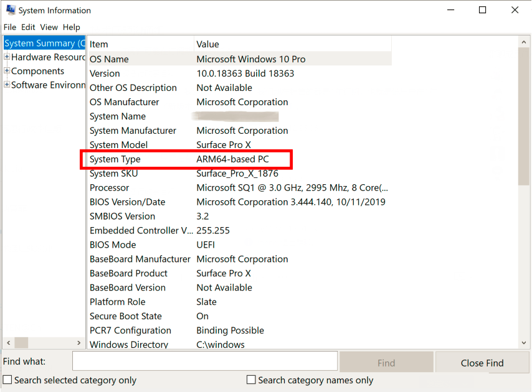Click the Item column header
Screen dimensions: 532x392
pyautogui.click(x=140, y=44)
